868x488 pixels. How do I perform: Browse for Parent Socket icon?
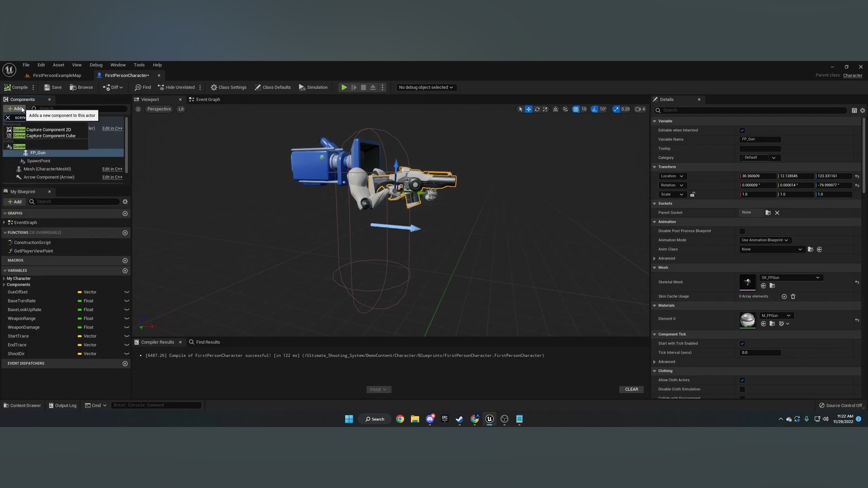768,213
